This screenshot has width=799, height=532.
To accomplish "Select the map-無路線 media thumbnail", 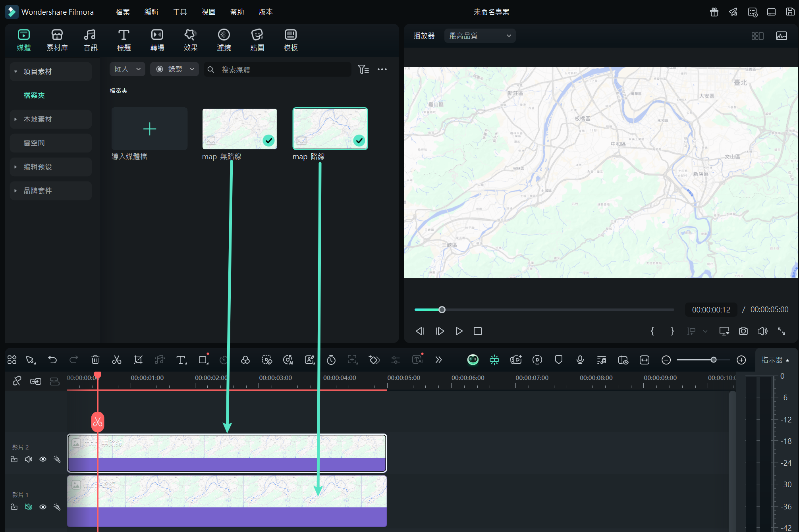I will click(239, 129).
